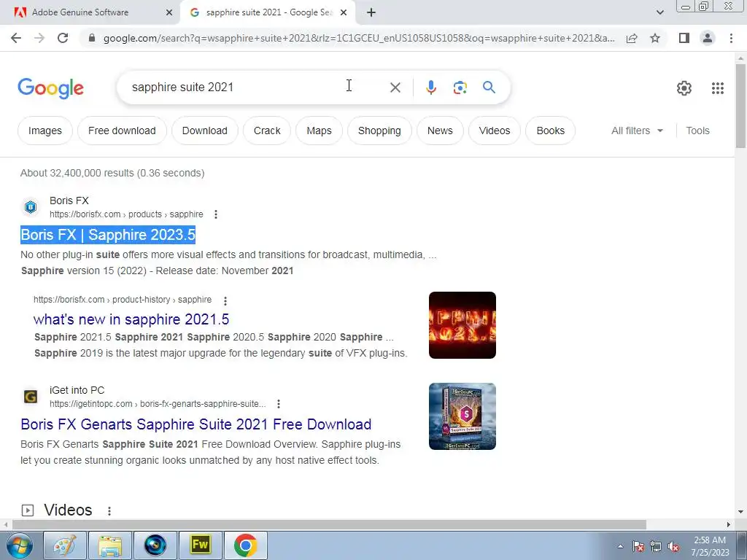Expand the tab search chevron

(659, 13)
